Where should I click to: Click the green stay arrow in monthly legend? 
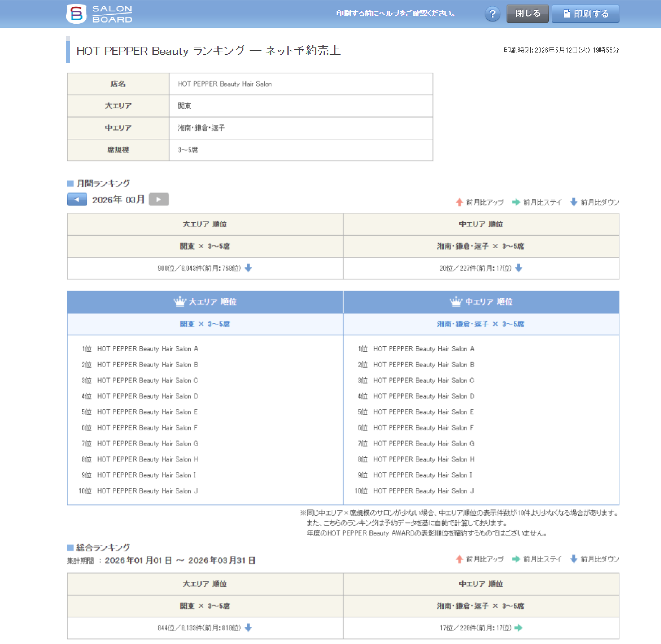(516, 202)
